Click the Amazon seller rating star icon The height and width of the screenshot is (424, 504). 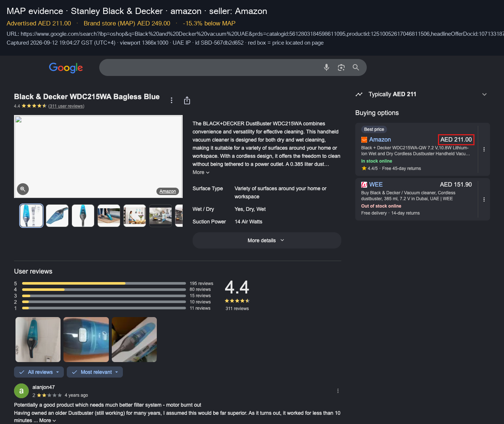(364, 168)
